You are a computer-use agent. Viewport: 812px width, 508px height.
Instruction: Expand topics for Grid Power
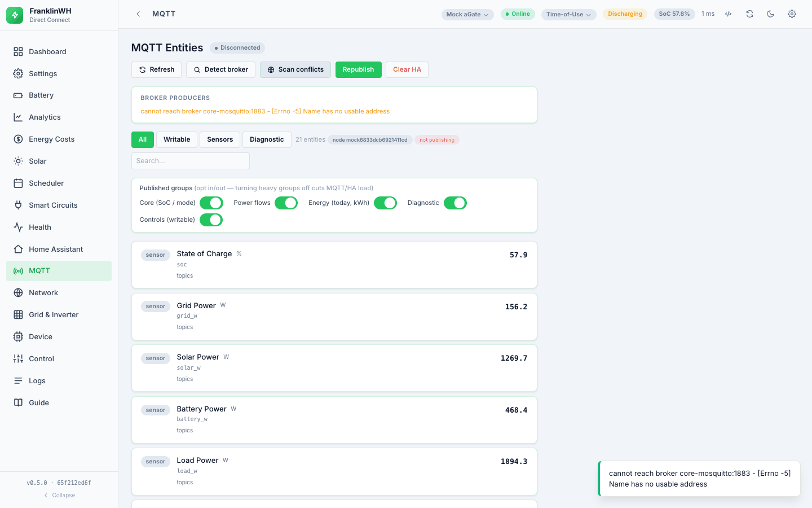tap(185, 327)
